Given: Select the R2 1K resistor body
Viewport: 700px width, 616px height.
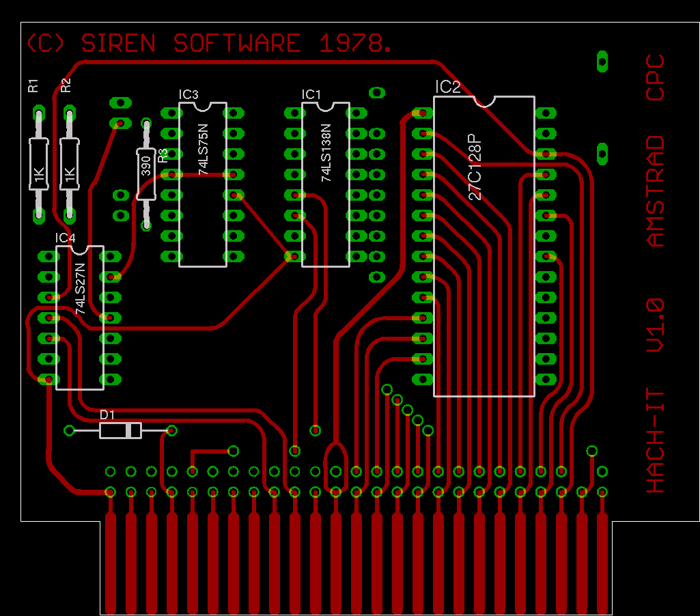Looking at the screenshot, I should point(69,164).
